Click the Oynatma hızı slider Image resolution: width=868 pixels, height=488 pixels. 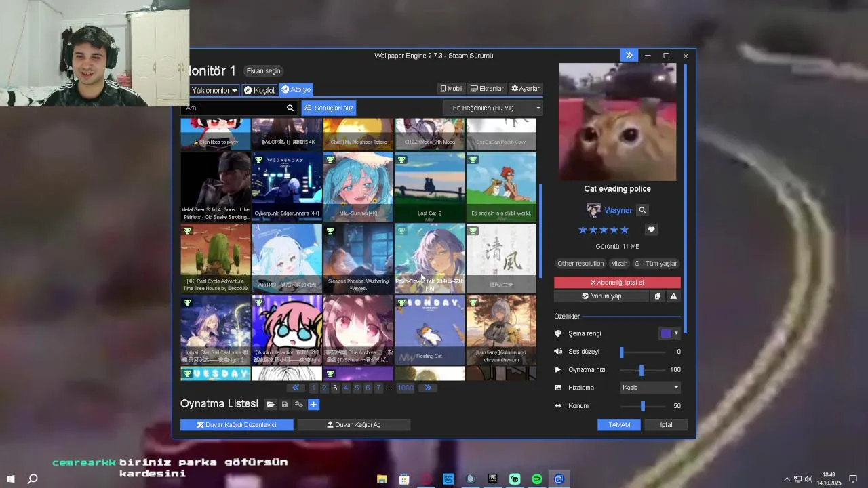pos(642,370)
